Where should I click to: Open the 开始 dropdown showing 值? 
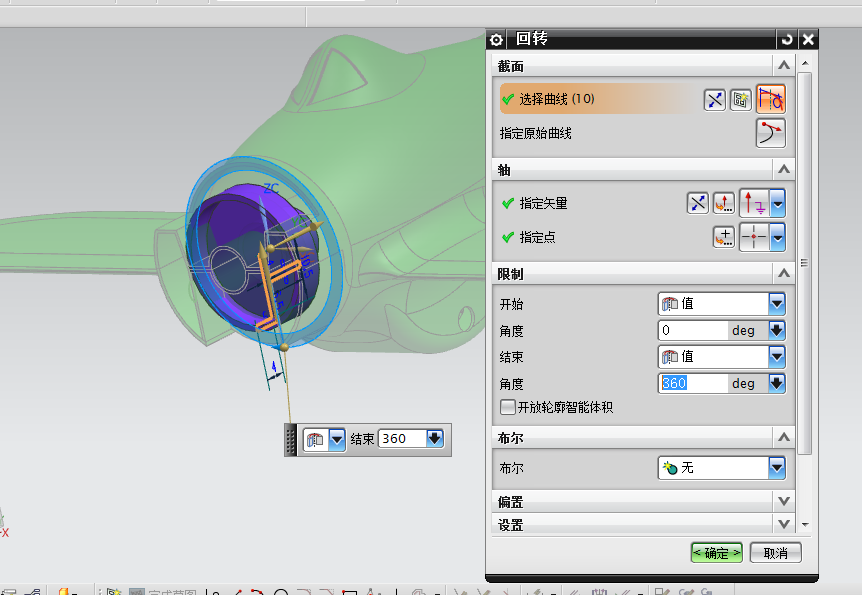(x=775, y=303)
